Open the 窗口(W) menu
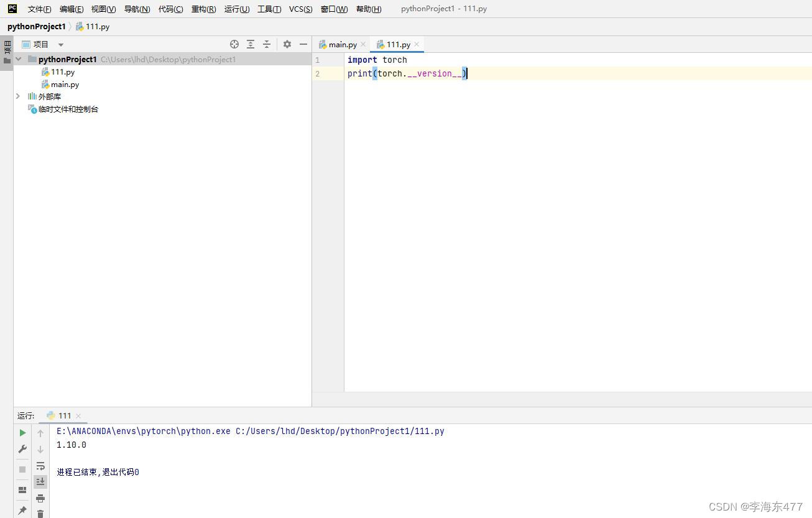Screen dimensions: 812x518 (x=334, y=9)
